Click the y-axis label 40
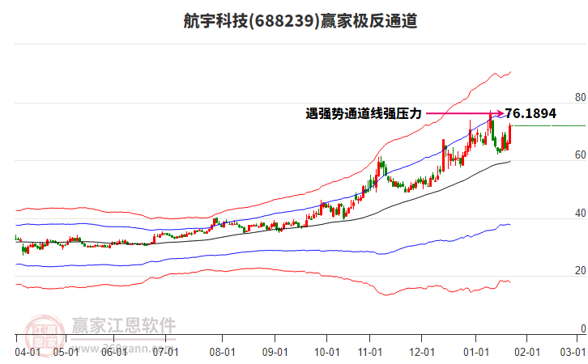This screenshot has height=364, width=588. coord(580,213)
